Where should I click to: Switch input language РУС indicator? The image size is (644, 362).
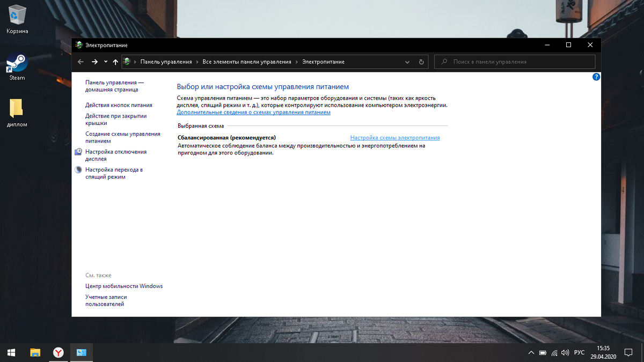(x=580, y=353)
